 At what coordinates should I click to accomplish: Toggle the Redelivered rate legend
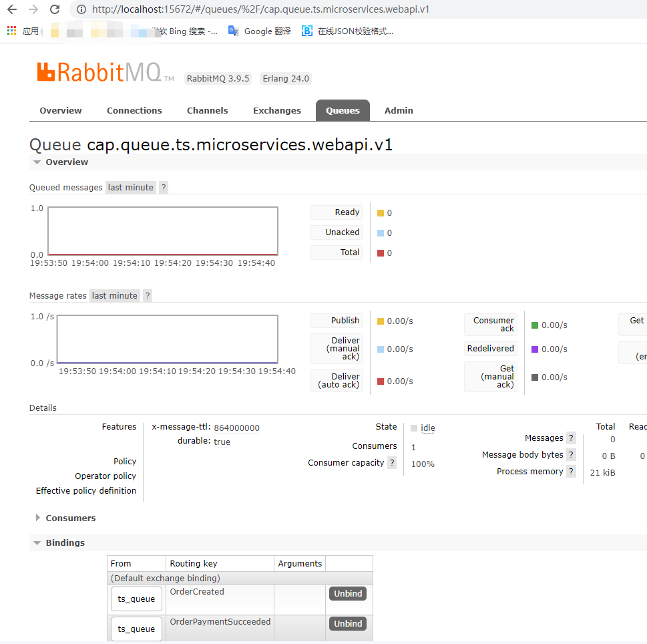491,349
